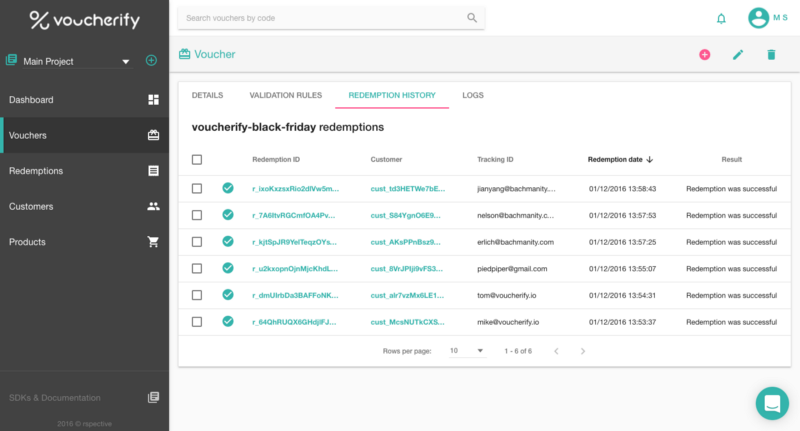The height and width of the screenshot is (431, 800).
Task: Click the Dashboard grid icon
Action: (153, 99)
